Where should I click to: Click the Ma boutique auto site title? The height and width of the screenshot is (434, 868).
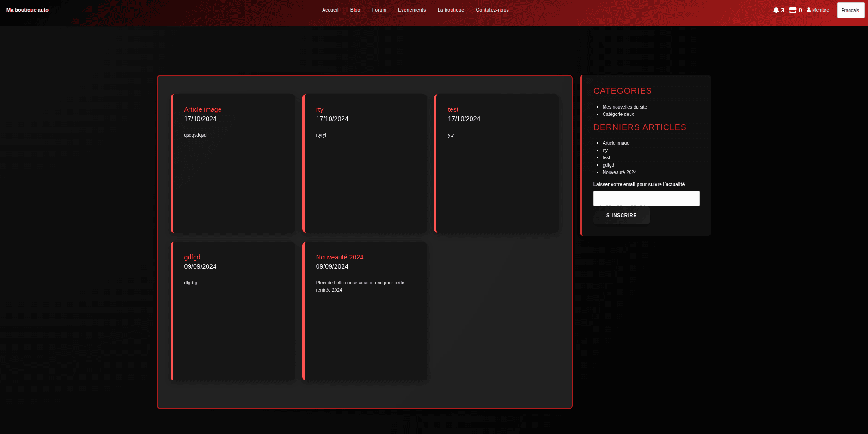27,10
